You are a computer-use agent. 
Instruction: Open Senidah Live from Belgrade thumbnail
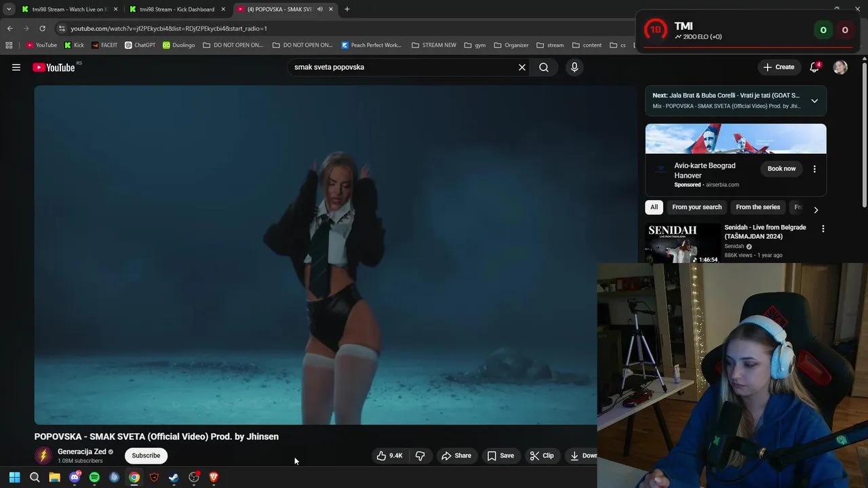[x=683, y=243]
